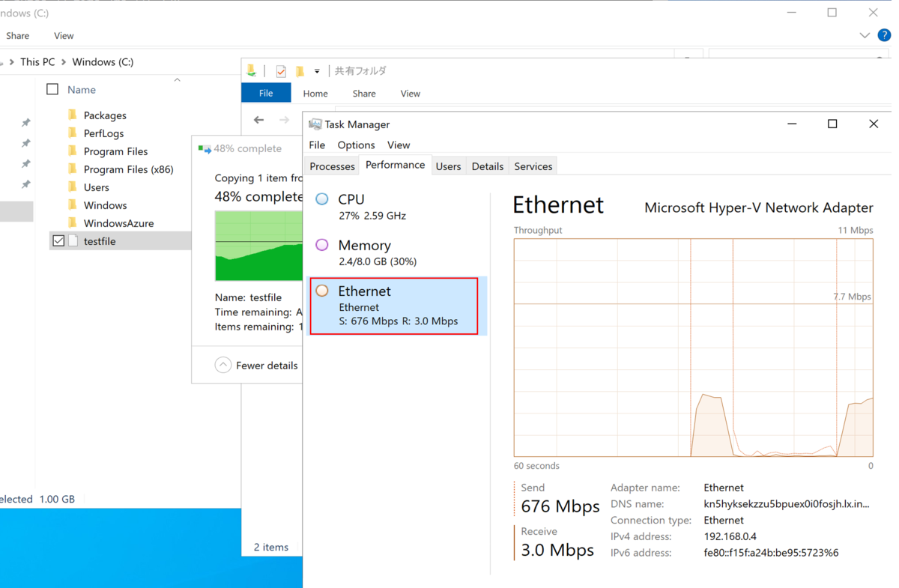
Task: Open Task Manager Options menu
Action: click(356, 145)
